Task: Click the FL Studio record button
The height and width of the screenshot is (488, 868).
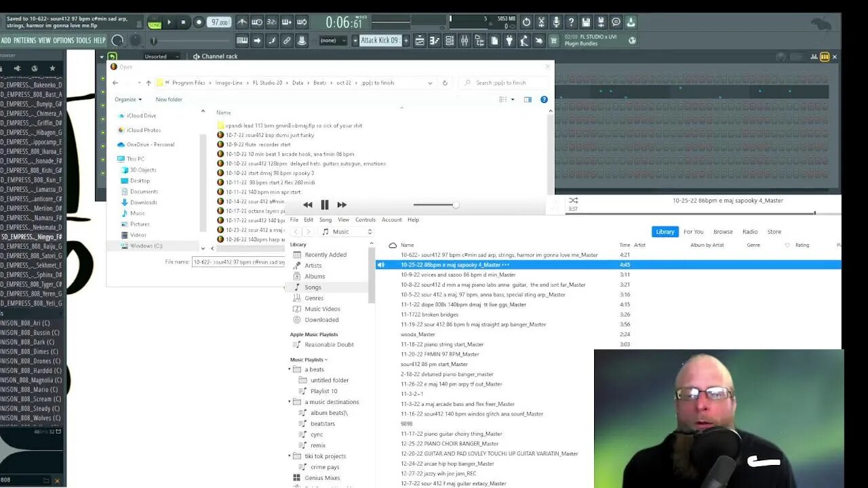Action: click(199, 22)
